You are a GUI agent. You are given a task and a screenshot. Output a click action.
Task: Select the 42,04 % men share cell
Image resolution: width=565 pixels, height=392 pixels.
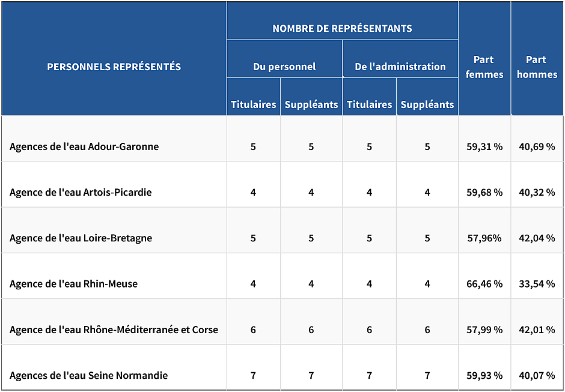point(537,238)
